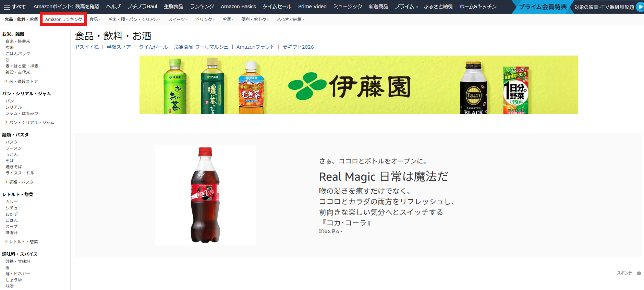Open Amazon Basics in the top bar
The width and height of the screenshot is (644, 290).
click(238, 7)
